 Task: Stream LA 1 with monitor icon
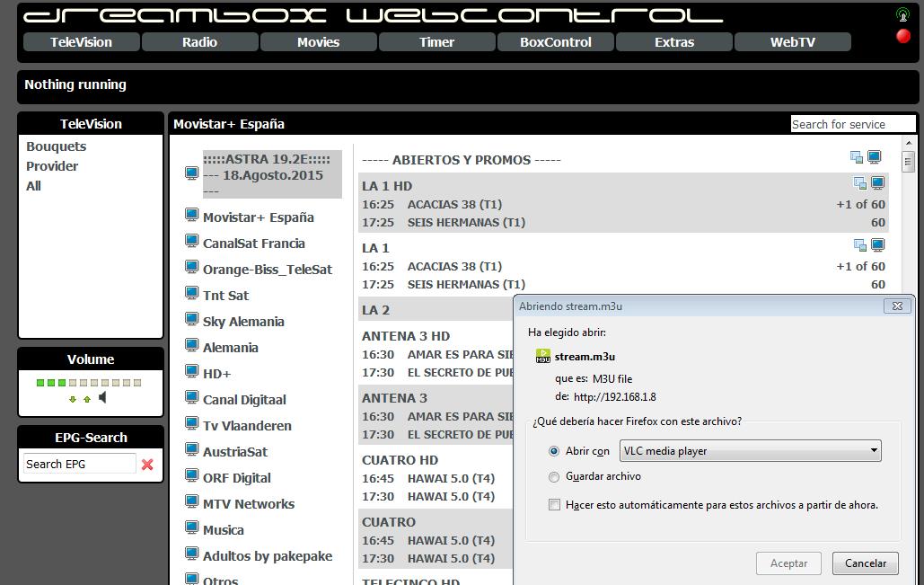pos(878,244)
